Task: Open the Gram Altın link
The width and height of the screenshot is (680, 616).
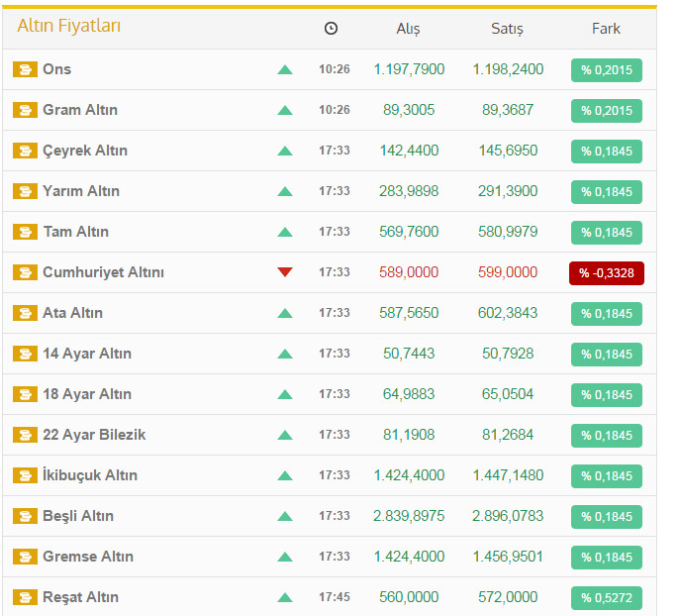Action: [x=80, y=110]
